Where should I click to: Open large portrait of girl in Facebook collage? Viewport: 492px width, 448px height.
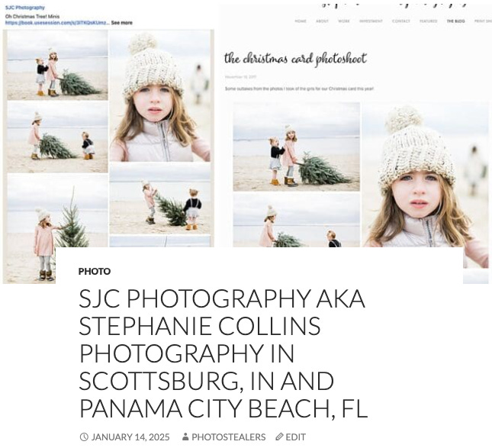[159, 95]
